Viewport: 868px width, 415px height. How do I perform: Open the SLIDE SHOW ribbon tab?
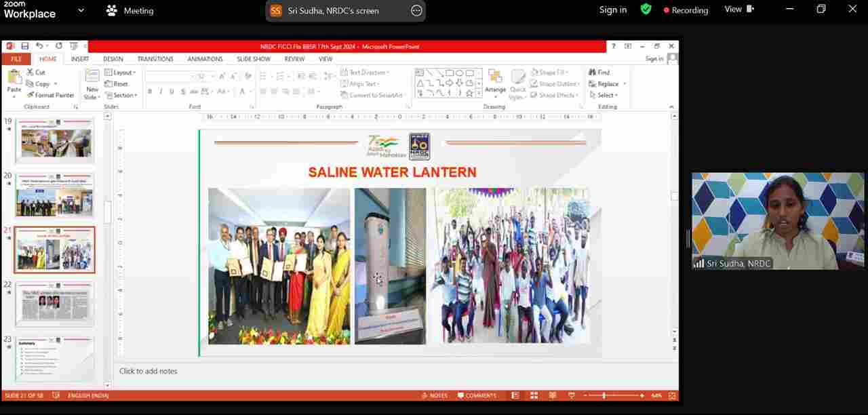[x=254, y=59]
